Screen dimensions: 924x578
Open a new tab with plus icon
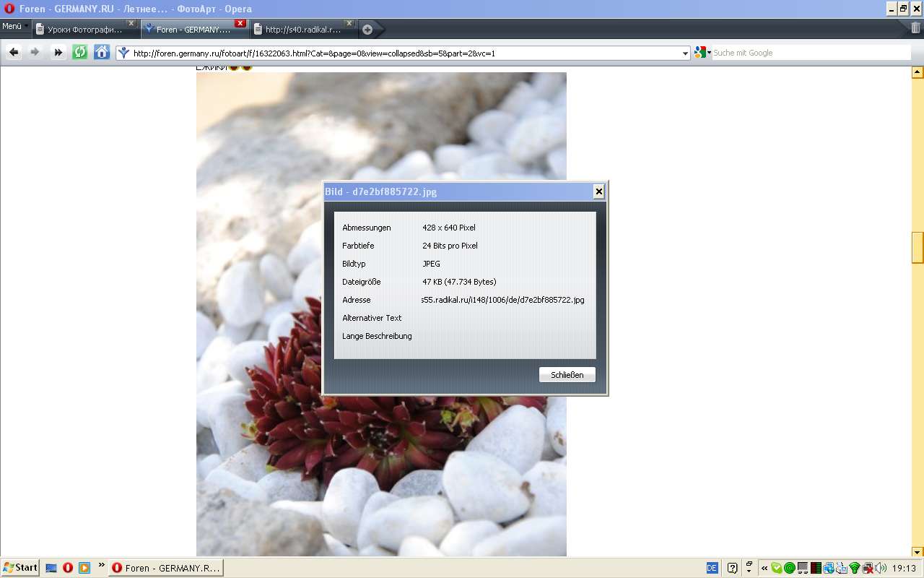click(367, 30)
